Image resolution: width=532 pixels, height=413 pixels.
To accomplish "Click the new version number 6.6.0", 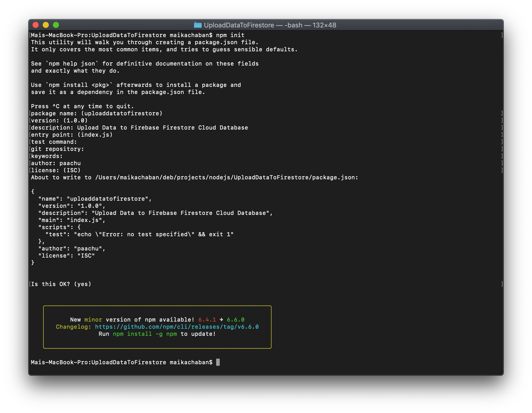I will tap(235, 320).
